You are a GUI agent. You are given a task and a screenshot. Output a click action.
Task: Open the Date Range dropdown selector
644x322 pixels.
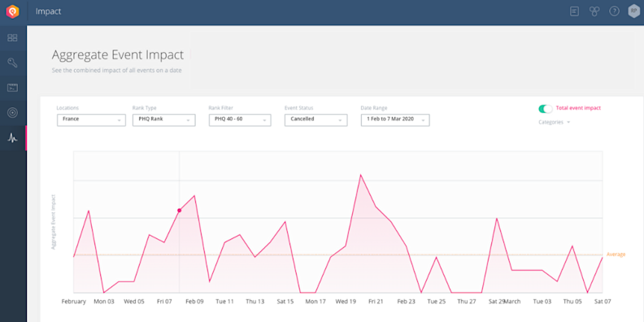tap(395, 120)
